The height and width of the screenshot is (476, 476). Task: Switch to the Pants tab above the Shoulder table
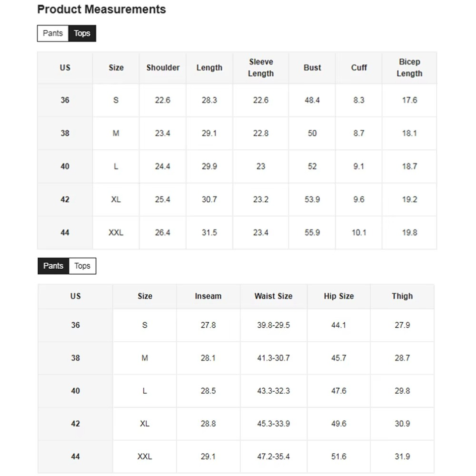tap(53, 33)
